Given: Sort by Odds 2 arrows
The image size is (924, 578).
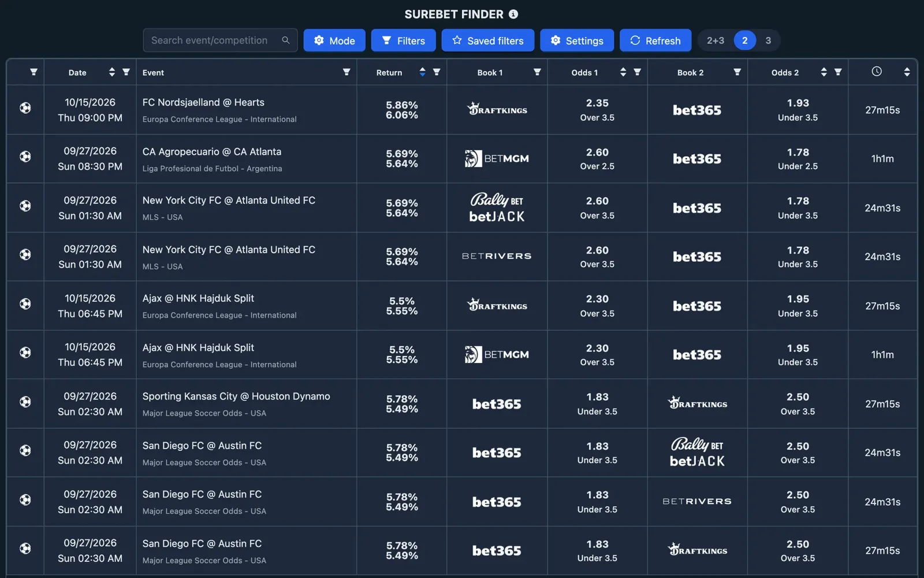Looking at the screenshot, I should (x=824, y=72).
